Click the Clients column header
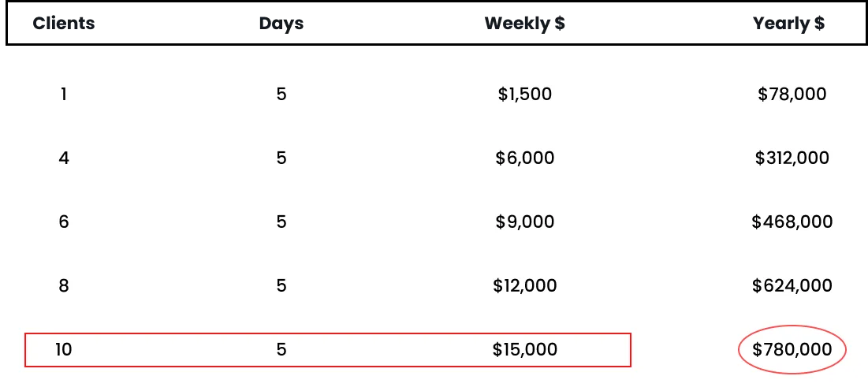The height and width of the screenshot is (391, 868). pos(64,24)
